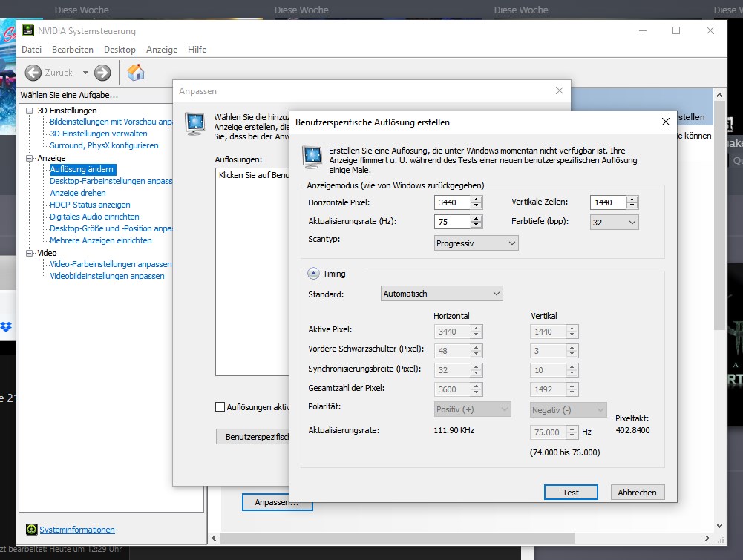743x560 pixels.
Task: Open the Standard Automatisch dropdown
Action: pyautogui.click(x=442, y=294)
